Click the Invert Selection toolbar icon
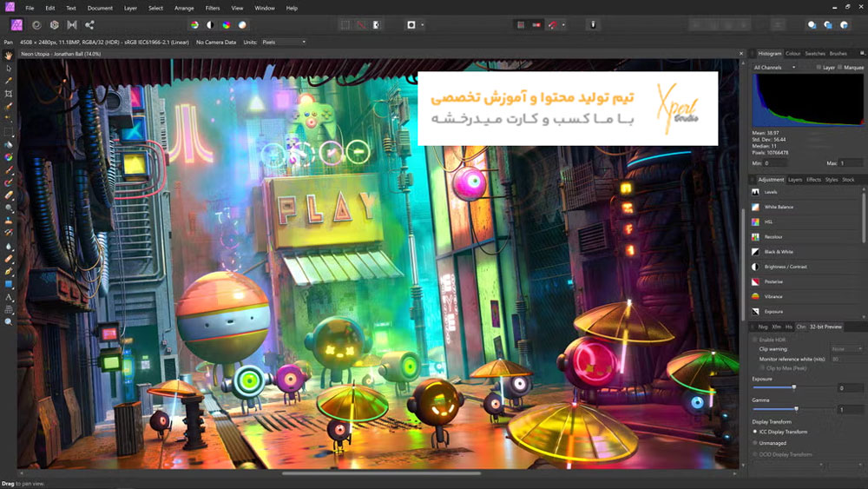Image resolution: width=868 pixels, height=489 pixels. pos(377,25)
